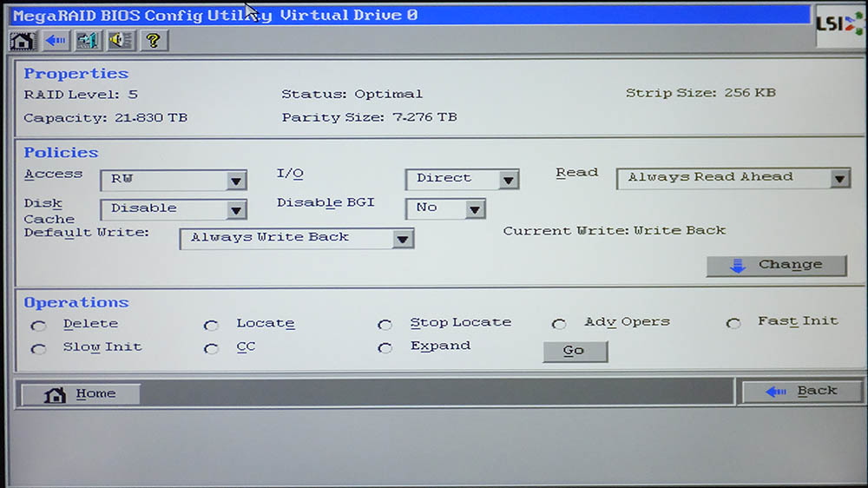Open the Disk Cache dropdown showing Disable
868x488 pixels.
(x=174, y=209)
